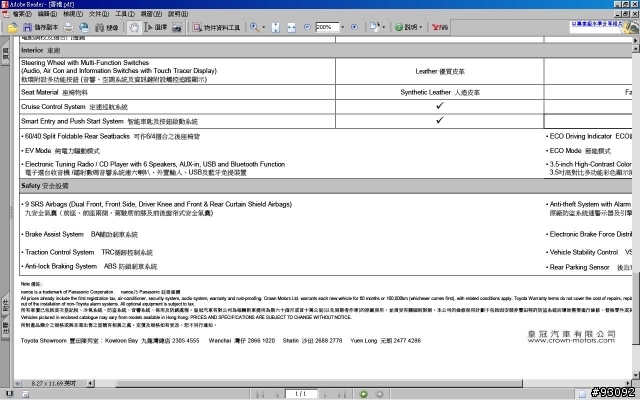
Task: Go to the previous page
Action: 276,394
